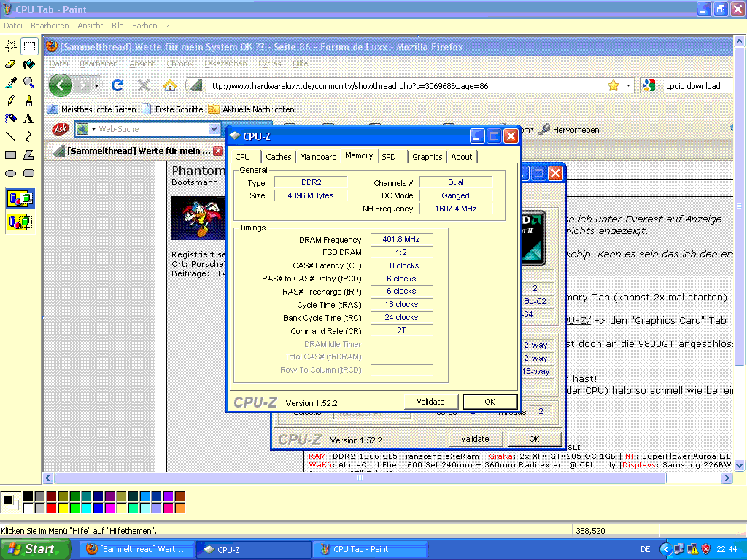747x560 pixels.
Task: Pick the orange color swatch
Action: [179, 508]
